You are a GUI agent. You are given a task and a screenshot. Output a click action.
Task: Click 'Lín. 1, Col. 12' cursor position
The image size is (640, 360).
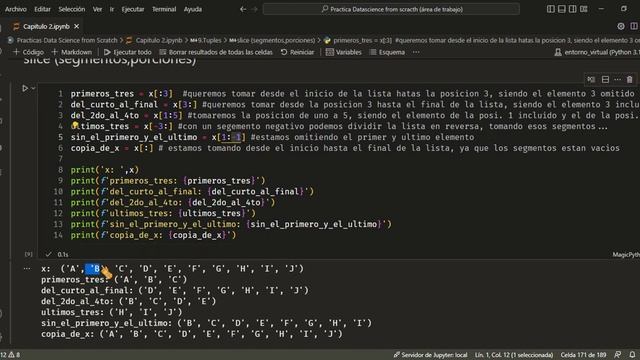pyautogui.click(x=514, y=355)
